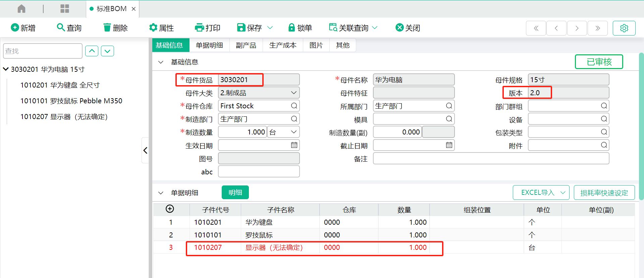Image resolution: width=644 pixels, height=278 pixels.
Task: Jump to the last record
Action: [598, 28]
